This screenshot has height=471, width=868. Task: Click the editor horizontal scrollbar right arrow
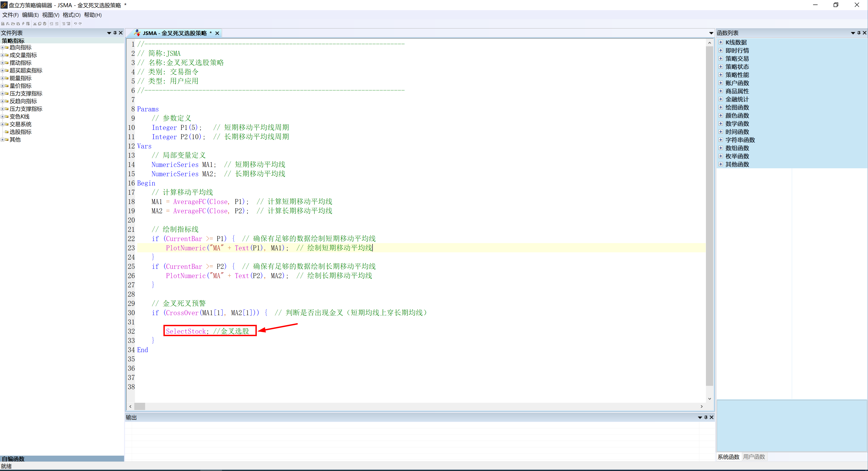pos(702,406)
